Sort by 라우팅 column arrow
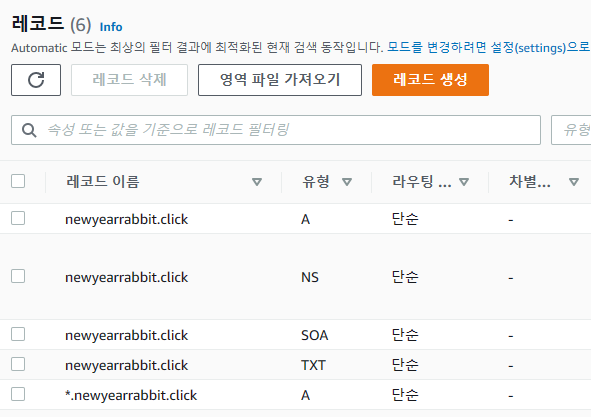The height and width of the screenshot is (417, 591). [464, 182]
